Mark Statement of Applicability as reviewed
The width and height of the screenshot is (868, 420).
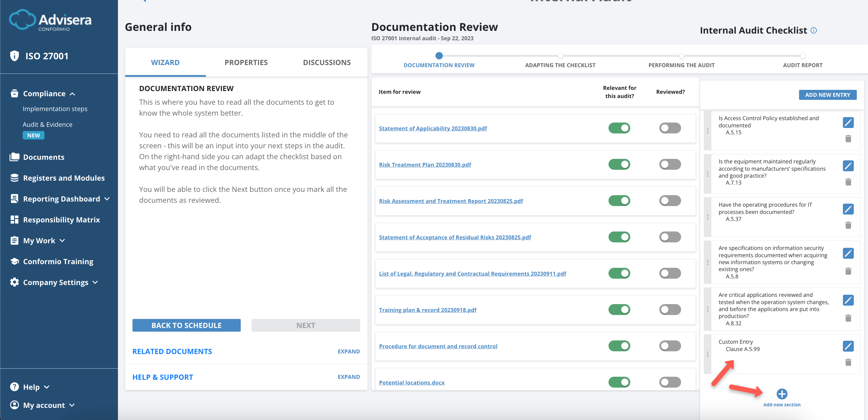[x=670, y=128]
